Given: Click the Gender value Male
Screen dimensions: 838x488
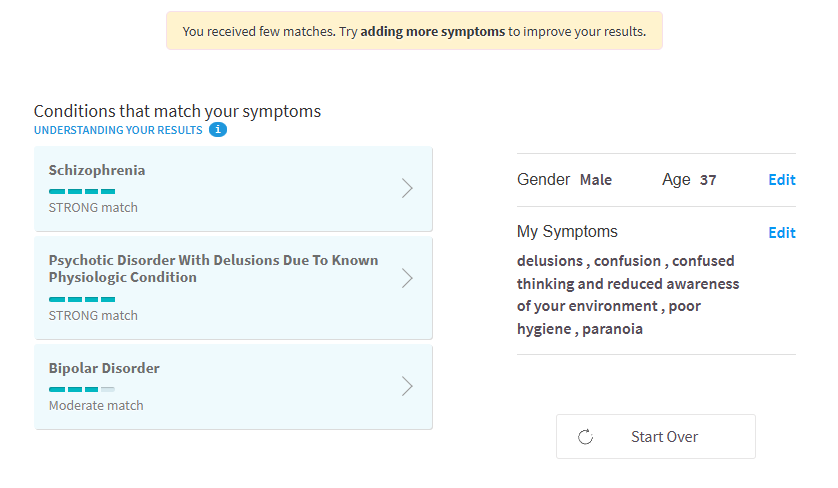Looking at the screenshot, I should (596, 180).
